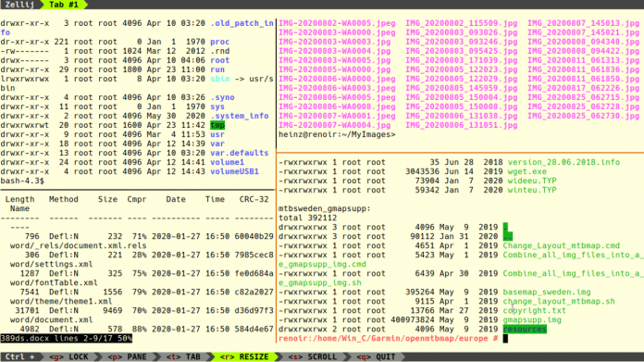The width and height of the screenshot is (644, 362).
Task: Select the run directory name
Action: [217, 69]
